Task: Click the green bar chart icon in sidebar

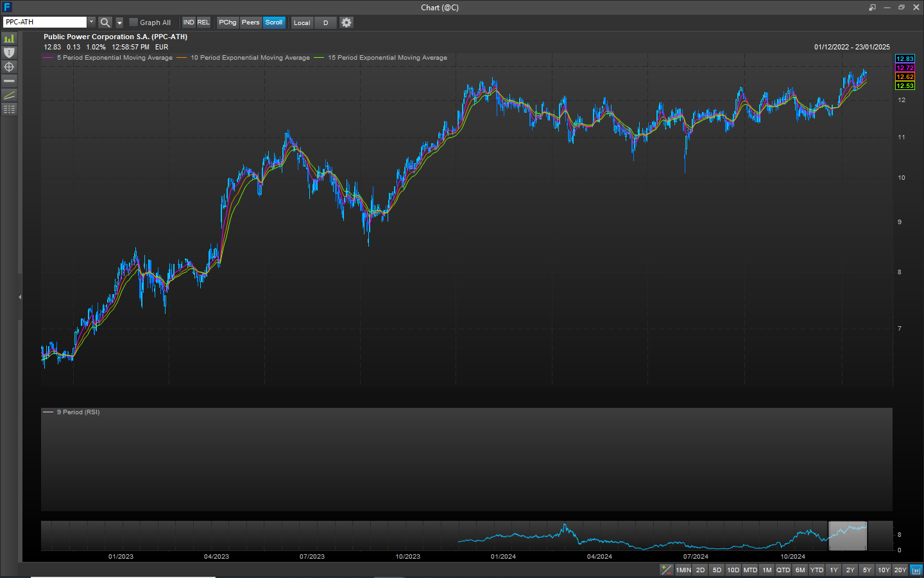Action: [9, 39]
